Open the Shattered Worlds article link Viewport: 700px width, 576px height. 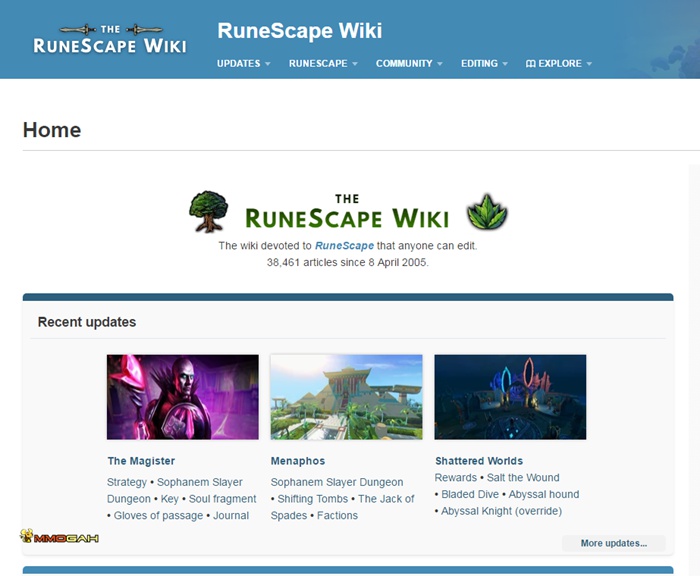click(479, 461)
